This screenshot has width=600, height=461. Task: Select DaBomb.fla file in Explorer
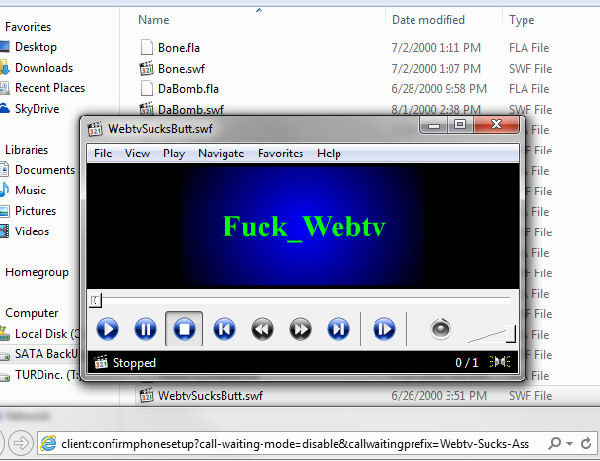click(188, 89)
